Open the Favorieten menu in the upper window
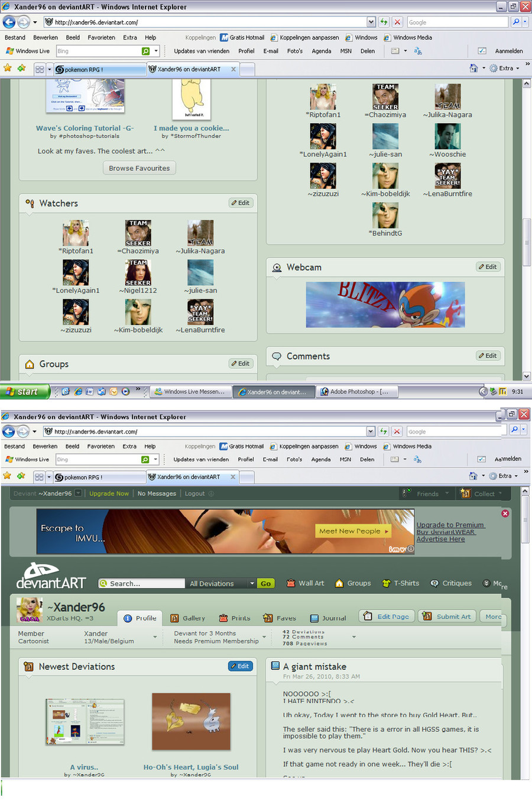The height and width of the screenshot is (807, 532). tap(102, 37)
